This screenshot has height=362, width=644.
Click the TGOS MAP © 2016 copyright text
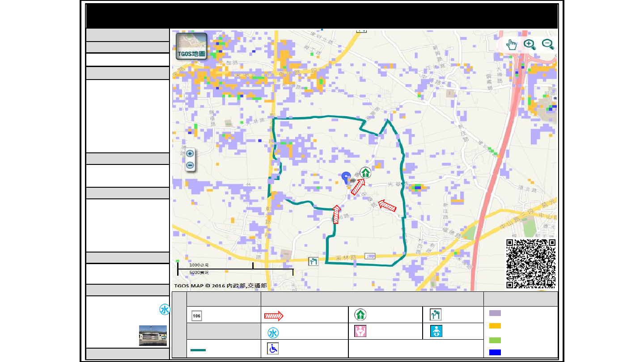[x=220, y=285]
